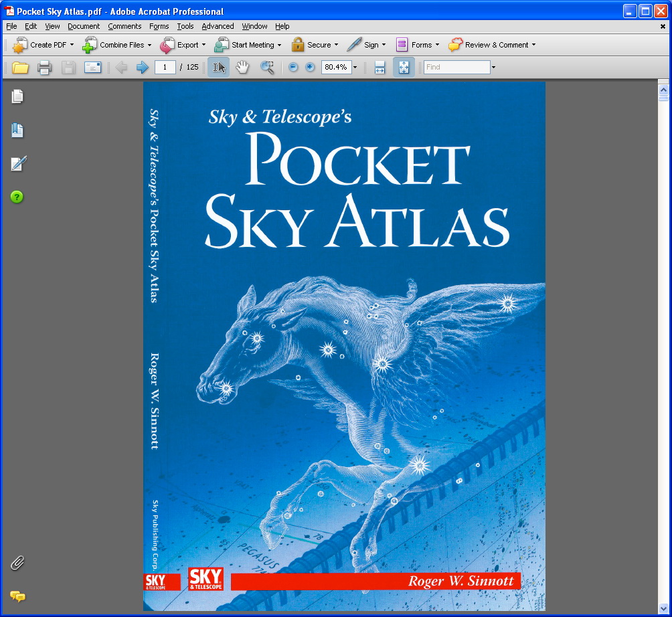Click the Review & Comment icon
This screenshot has width=672, height=617.
[x=456, y=45]
